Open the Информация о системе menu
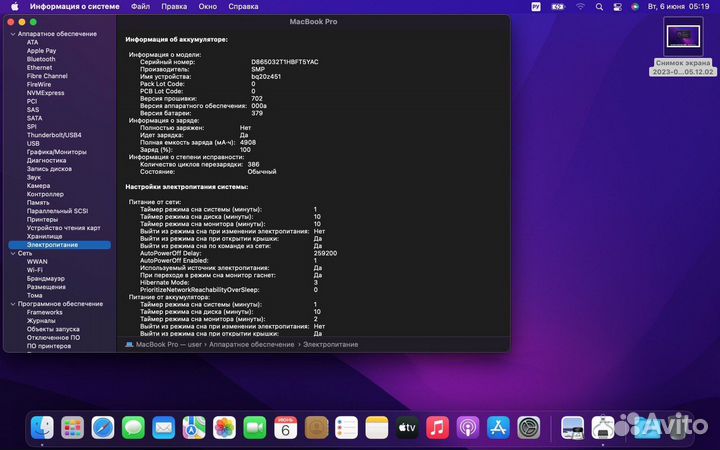Viewport: 720px width, 450px height. [x=74, y=6]
